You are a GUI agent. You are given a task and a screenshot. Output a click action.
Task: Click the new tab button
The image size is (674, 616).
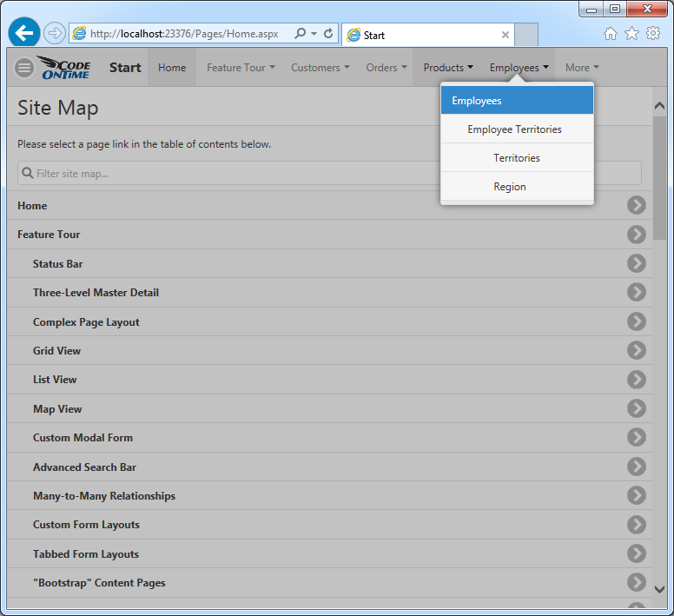click(x=526, y=35)
